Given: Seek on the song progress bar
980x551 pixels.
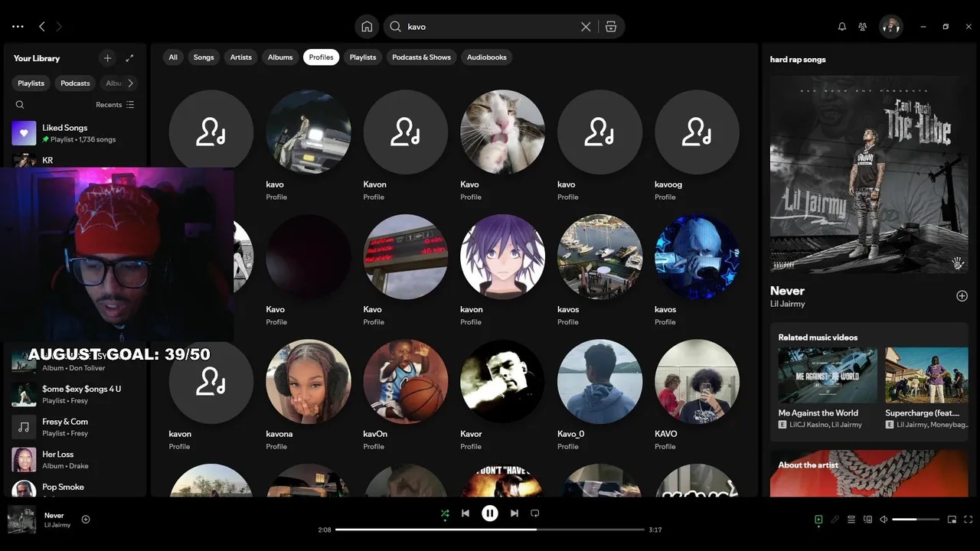Looking at the screenshot, I should coord(490,530).
